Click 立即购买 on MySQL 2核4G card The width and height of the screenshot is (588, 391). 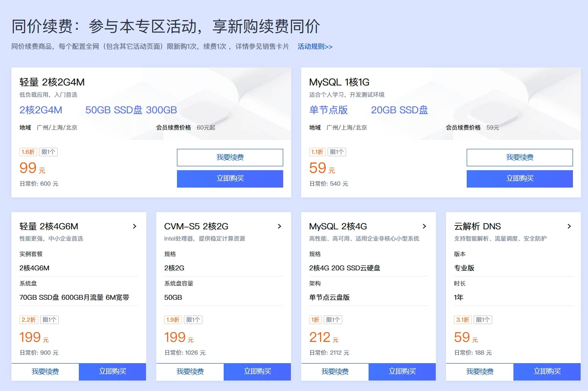pos(402,372)
